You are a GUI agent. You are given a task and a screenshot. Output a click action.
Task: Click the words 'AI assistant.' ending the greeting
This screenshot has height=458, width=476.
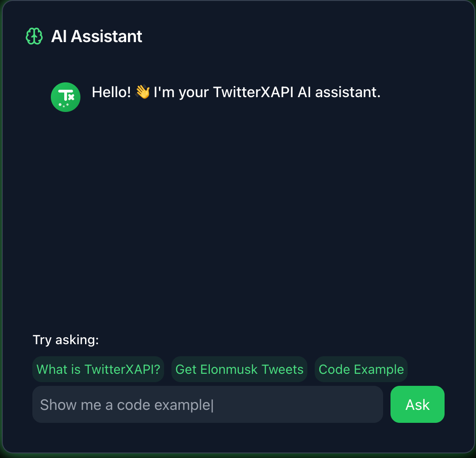click(x=339, y=92)
